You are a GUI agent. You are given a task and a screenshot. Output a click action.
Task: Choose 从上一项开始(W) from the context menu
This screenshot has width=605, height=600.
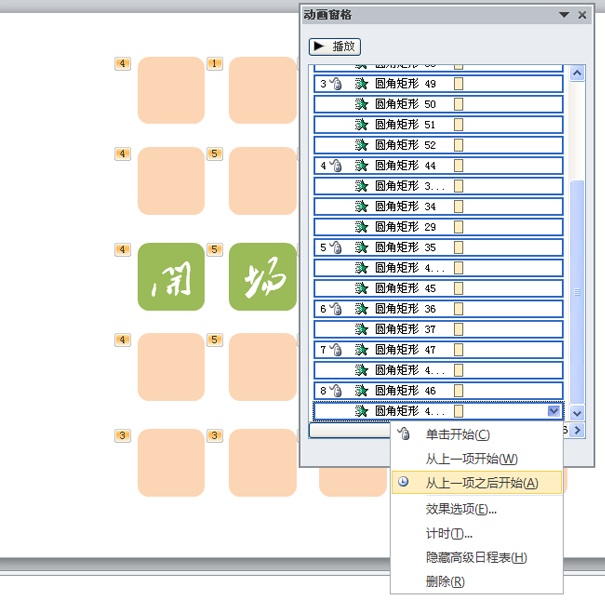[x=471, y=459]
